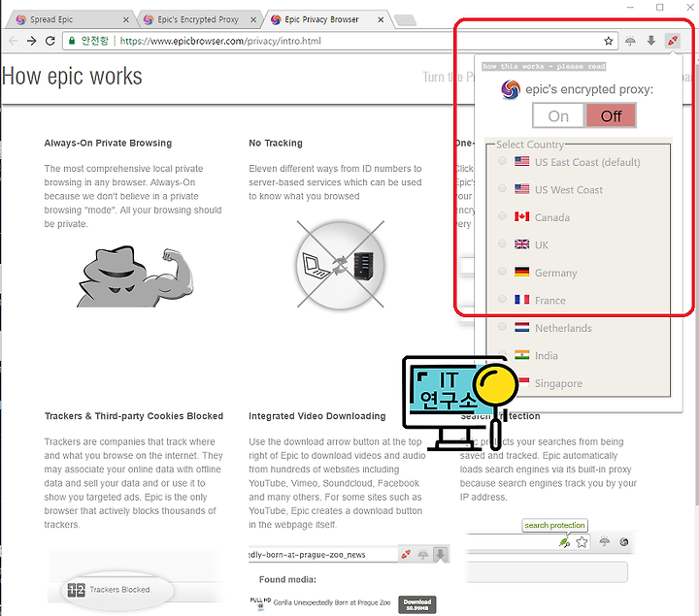This screenshot has height=616, width=699.
Task: Click the Download 50.99MB button
Action: [416, 604]
